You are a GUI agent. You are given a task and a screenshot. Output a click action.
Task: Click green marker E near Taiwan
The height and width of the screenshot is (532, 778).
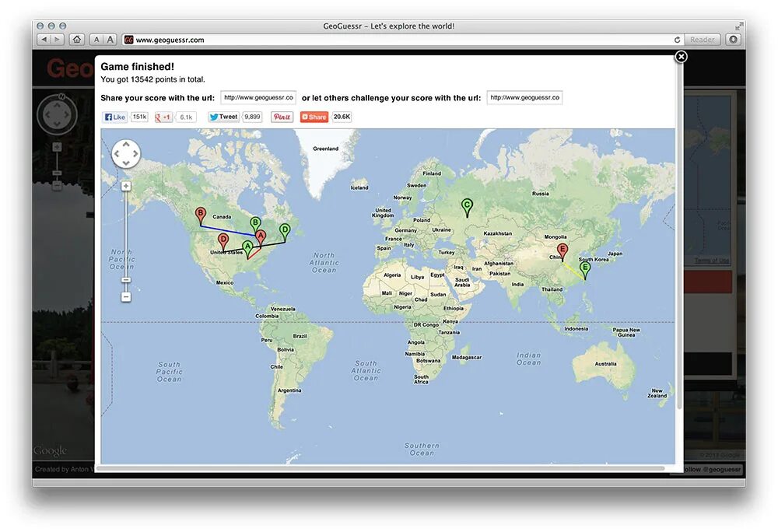pyautogui.click(x=585, y=270)
